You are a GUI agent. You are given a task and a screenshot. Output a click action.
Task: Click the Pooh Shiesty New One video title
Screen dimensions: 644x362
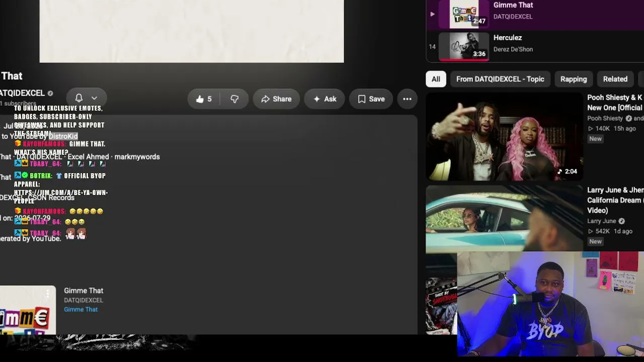click(615, 103)
